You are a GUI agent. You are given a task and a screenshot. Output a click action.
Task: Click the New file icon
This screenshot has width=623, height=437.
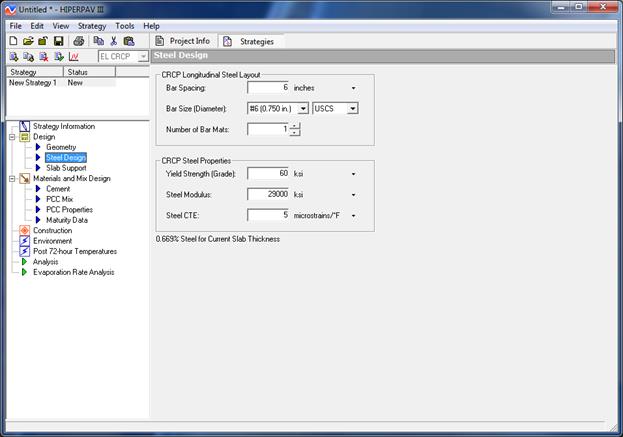[x=14, y=41]
